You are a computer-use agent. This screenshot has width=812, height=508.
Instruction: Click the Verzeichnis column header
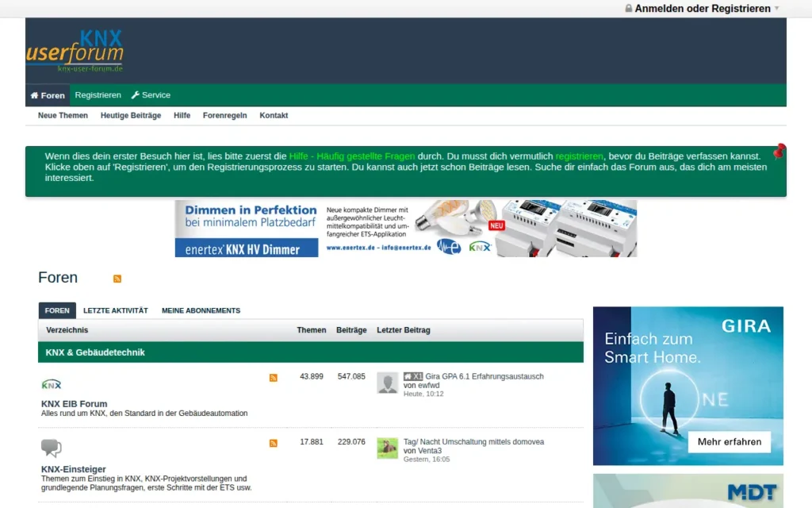(x=67, y=330)
